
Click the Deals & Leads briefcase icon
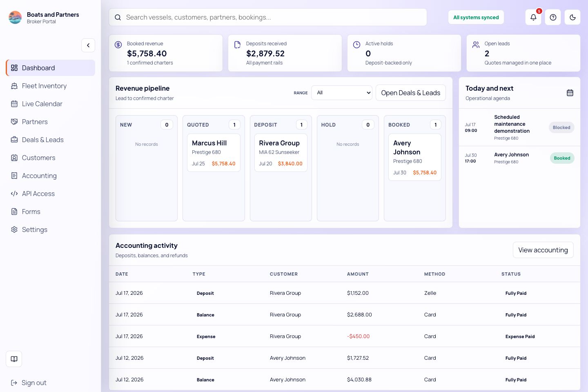[x=14, y=140]
